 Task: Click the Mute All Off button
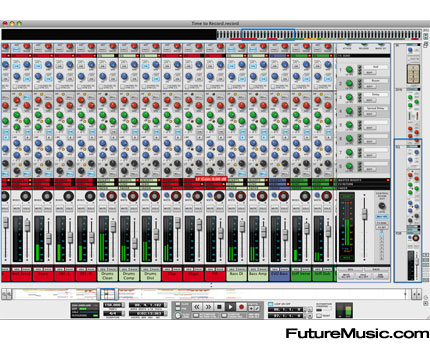[x=347, y=276]
